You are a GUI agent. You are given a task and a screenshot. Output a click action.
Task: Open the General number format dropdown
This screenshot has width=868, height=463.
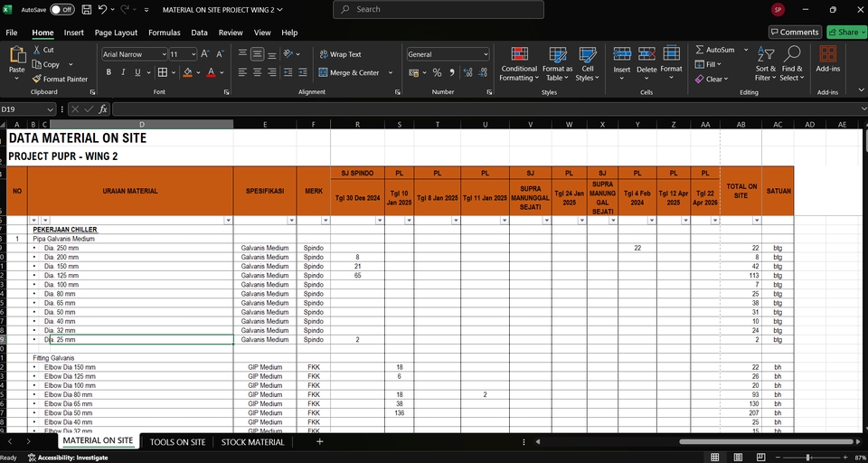(x=485, y=54)
